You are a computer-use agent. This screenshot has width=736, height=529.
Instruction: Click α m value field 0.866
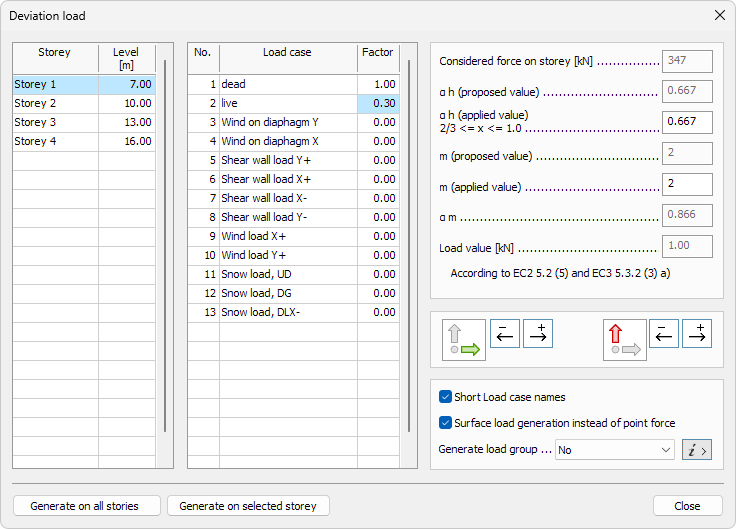(687, 215)
